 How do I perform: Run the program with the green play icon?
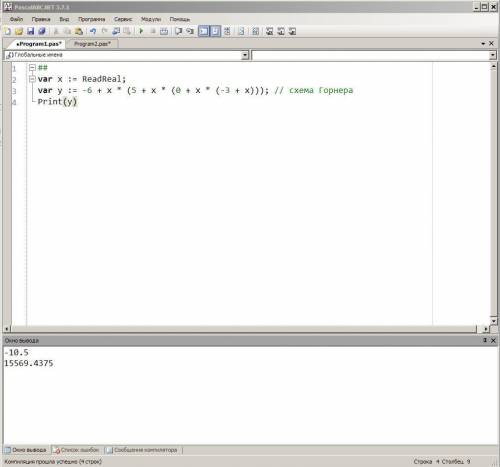[141, 31]
